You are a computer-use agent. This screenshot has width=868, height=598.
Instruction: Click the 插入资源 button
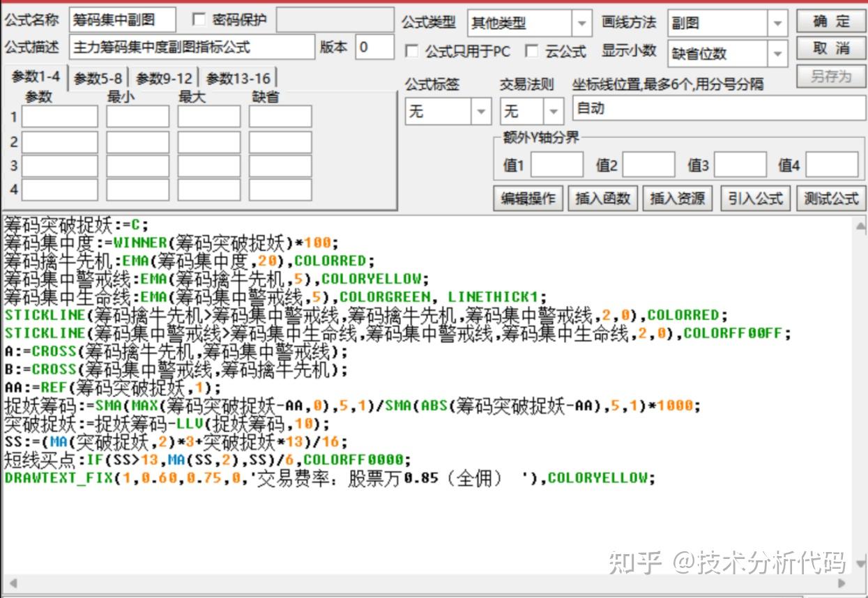(678, 199)
